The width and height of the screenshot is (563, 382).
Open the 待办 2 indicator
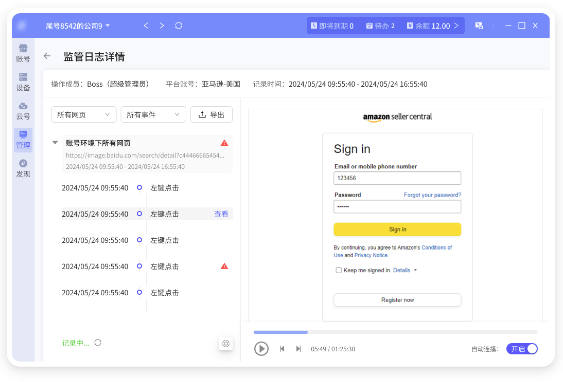pyautogui.click(x=380, y=26)
